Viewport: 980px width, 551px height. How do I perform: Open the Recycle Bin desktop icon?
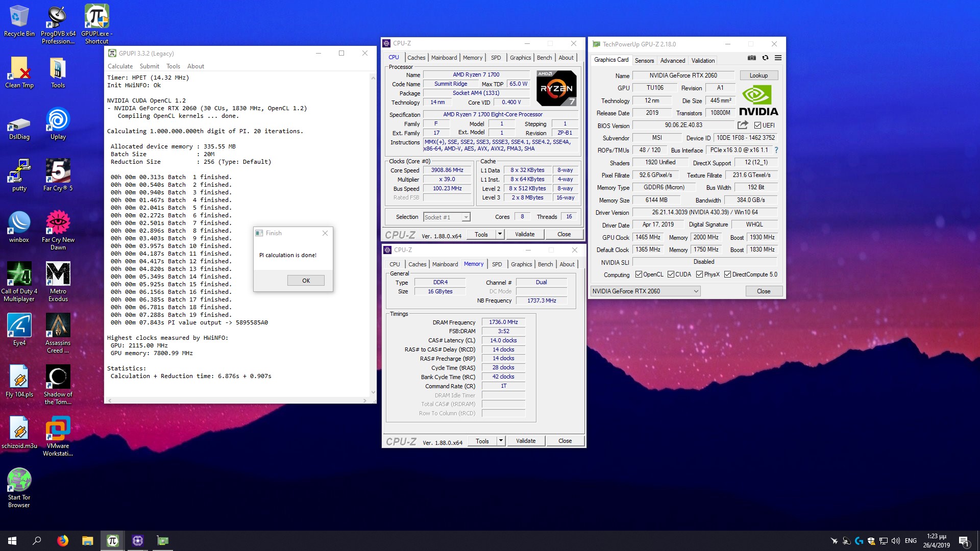[19, 21]
